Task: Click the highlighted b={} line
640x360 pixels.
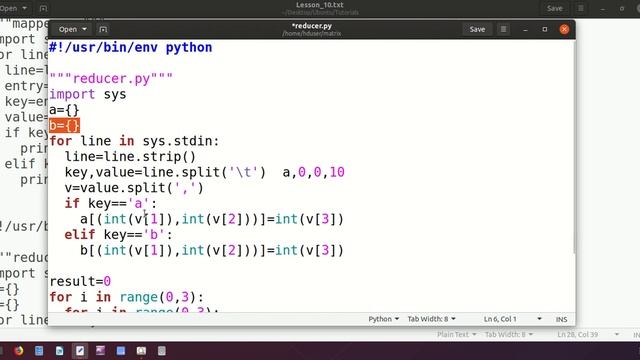Action: click(x=64, y=125)
